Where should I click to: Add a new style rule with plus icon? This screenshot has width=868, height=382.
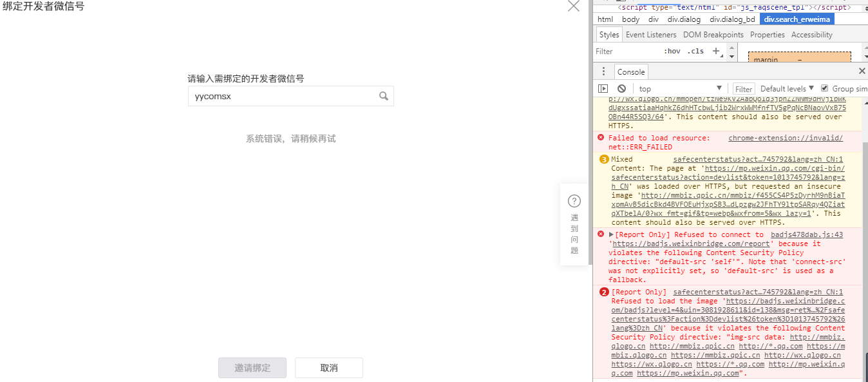click(x=716, y=51)
